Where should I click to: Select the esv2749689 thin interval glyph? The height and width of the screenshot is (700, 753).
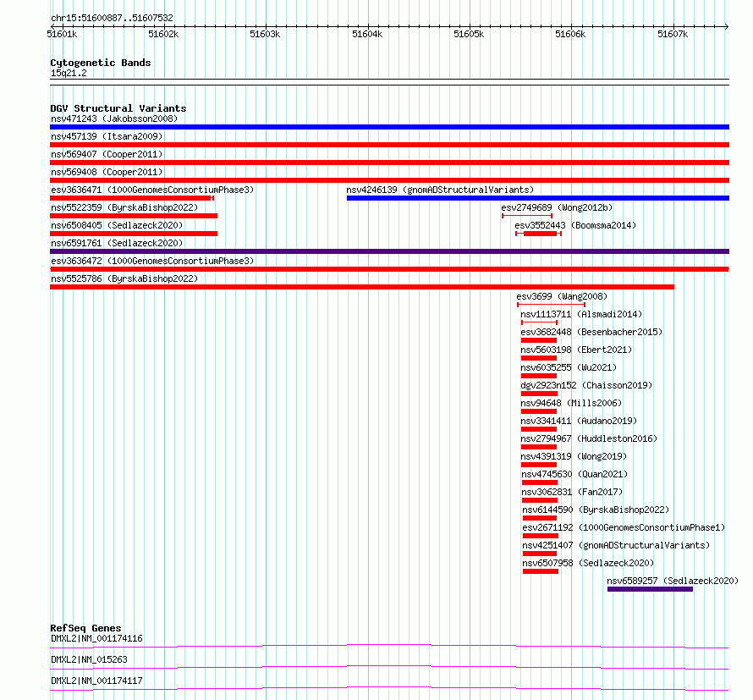pyautogui.click(x=527, y=216)
